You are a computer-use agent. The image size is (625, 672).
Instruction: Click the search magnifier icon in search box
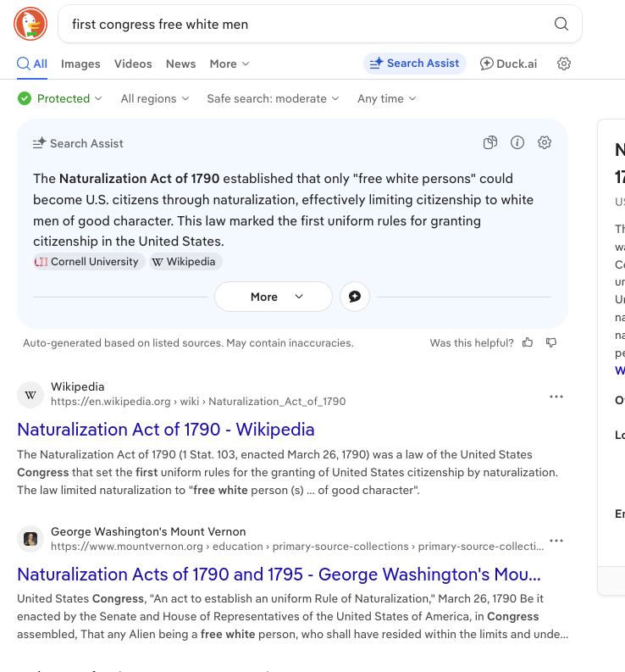561,24
